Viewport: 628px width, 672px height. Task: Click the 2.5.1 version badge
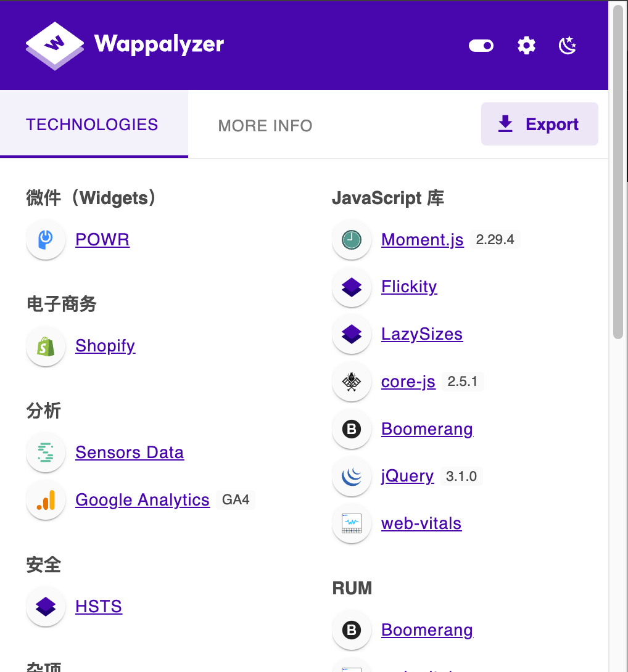pyautogui.click(x=463, y=382)
